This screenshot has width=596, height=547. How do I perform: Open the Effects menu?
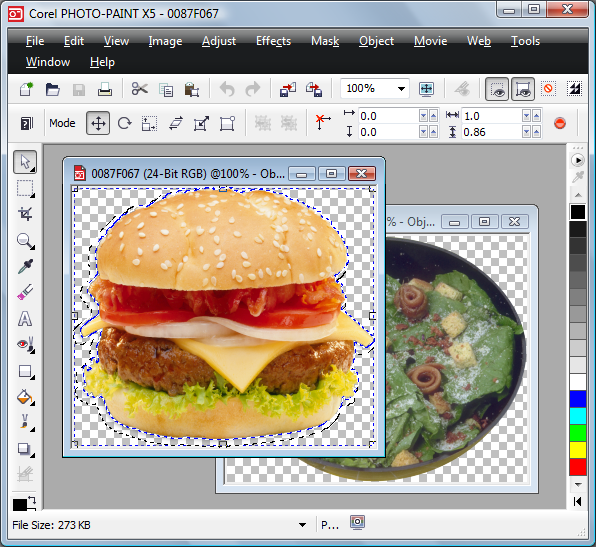[273, 41]
